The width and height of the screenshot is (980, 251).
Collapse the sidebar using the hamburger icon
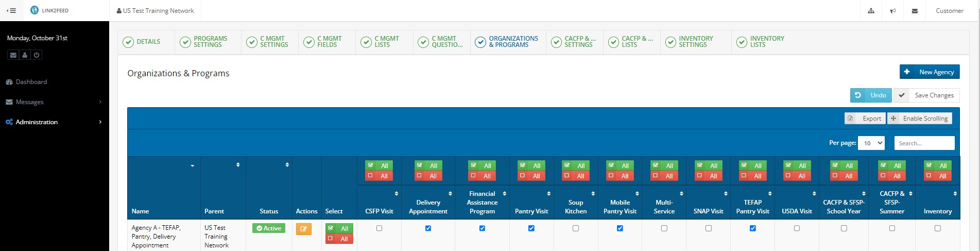pos(11,10)
